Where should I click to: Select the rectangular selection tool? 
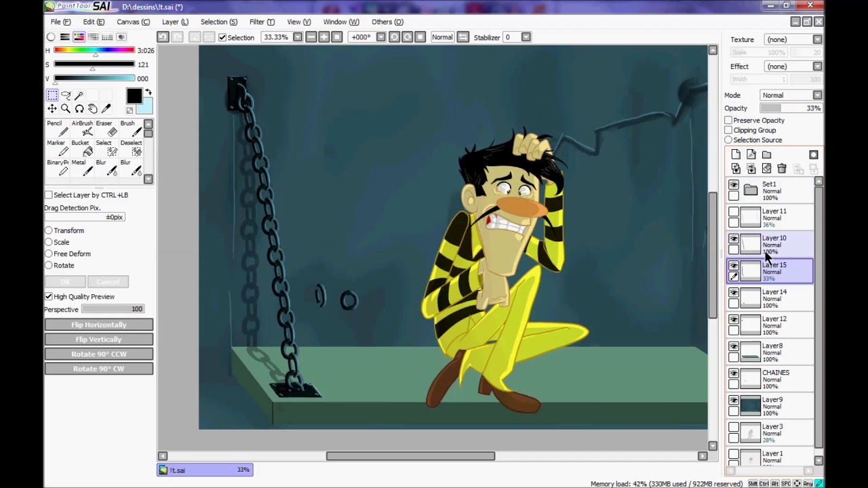[x=52, y=96]
